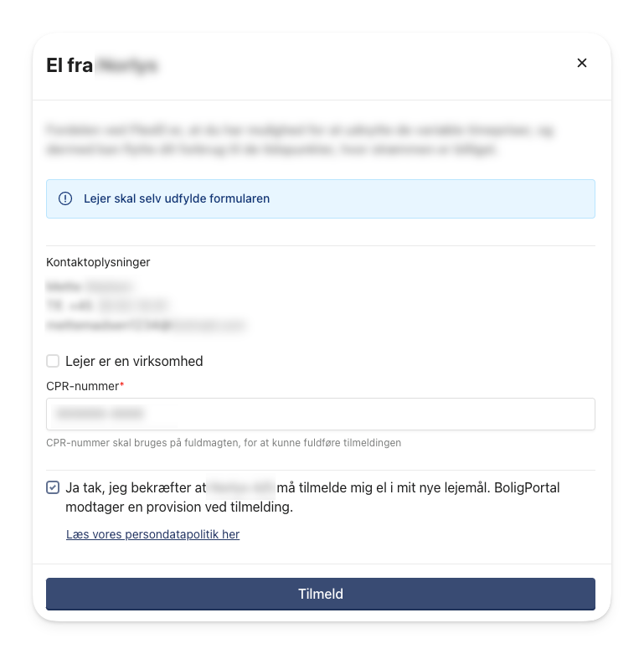Click the info exclamation icon in blue banner
Image resolution: width=644 pixels, height=654 pixels.
click(65, 198)
